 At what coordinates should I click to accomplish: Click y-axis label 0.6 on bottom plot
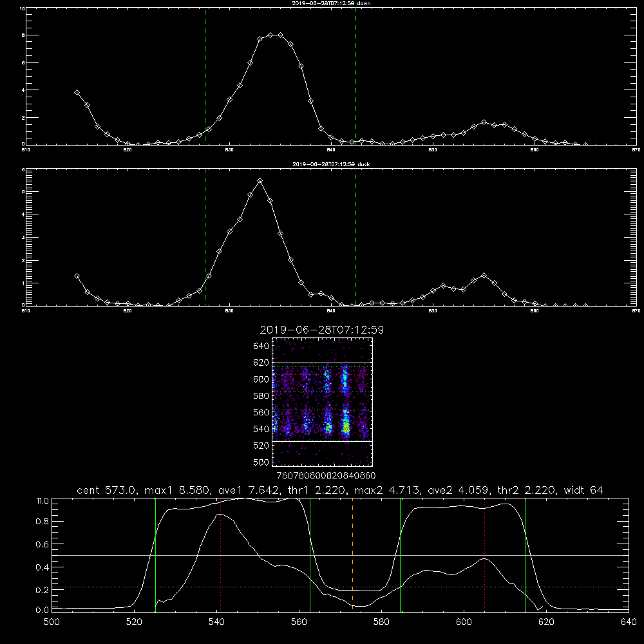point(42,544)
